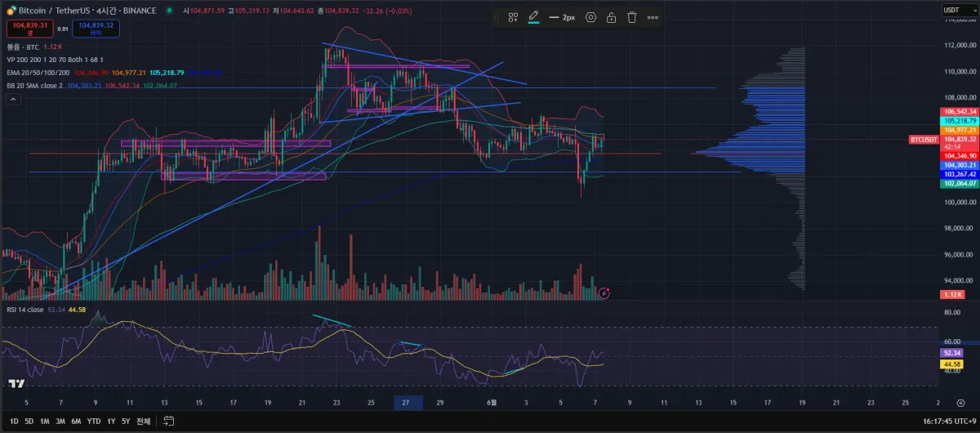Open settings for the selected drawing
This screenshot has width=980, height=433.
590,17
